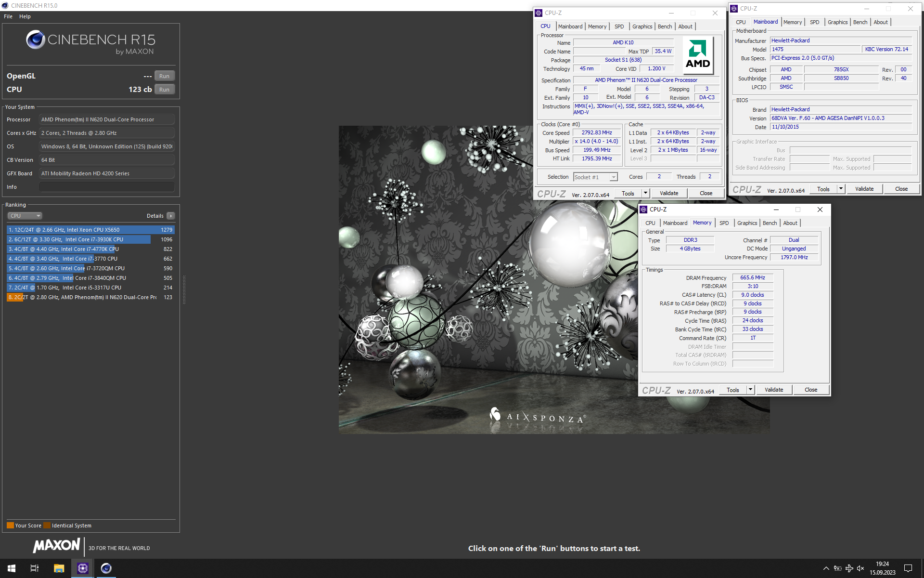Select AMD Phenom II N620 ranking row
924x578 pixels.
[90, 297]
